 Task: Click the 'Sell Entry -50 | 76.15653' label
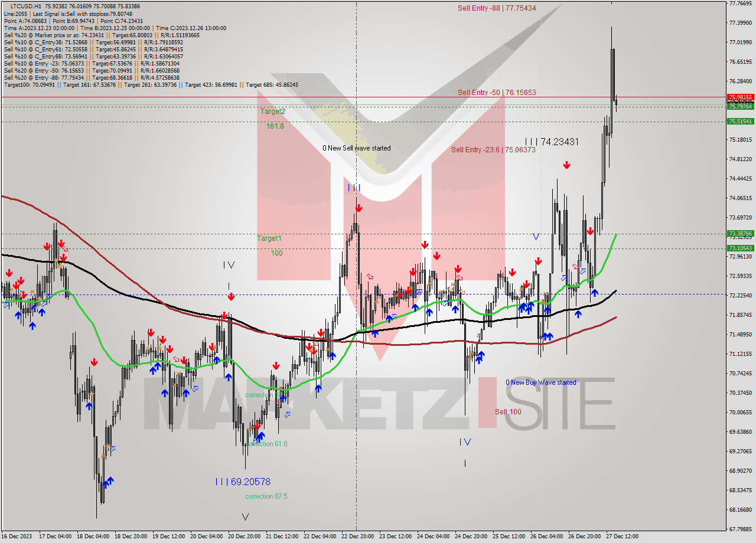pyautogui.click(x=497, y=93)
